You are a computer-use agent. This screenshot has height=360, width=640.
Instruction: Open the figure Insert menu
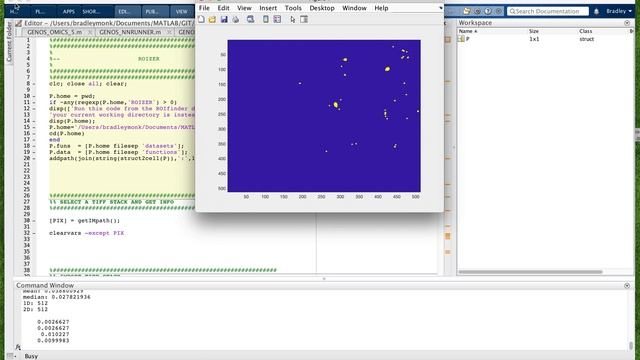click(x=268, y=8)
